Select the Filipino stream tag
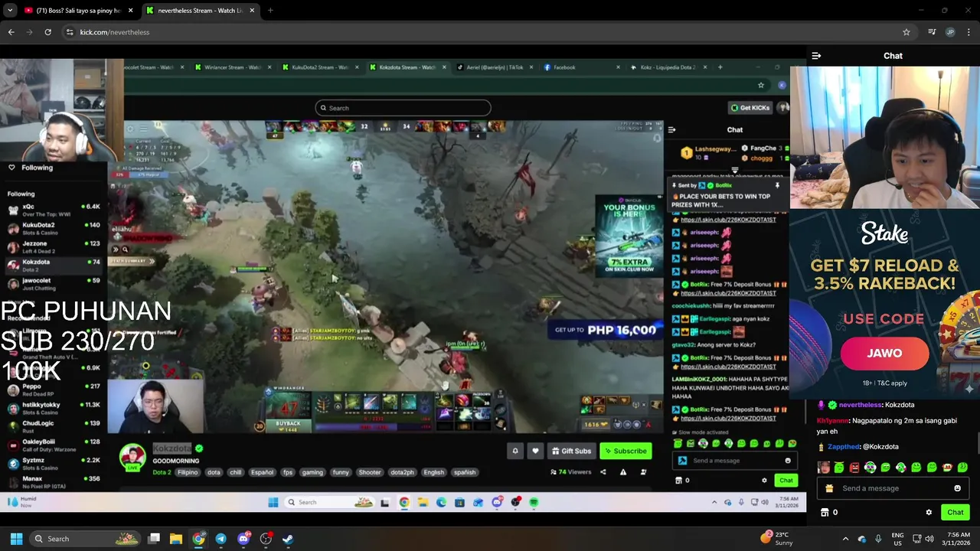980x551 pixels. click(188, 472)
